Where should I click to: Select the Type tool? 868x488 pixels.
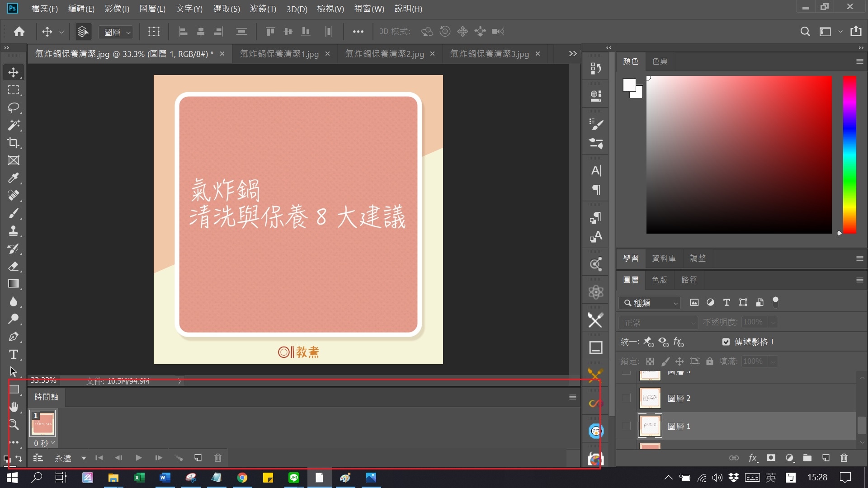[14, 354]
